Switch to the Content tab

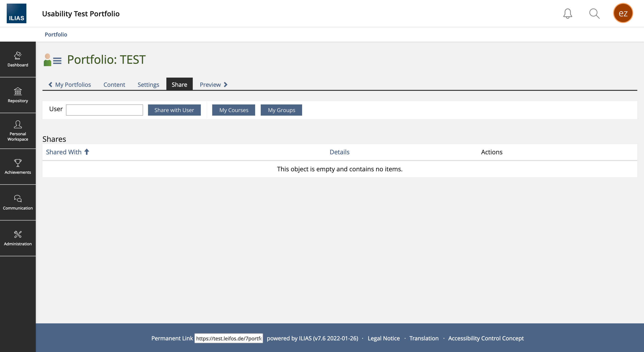coord(114,85)
